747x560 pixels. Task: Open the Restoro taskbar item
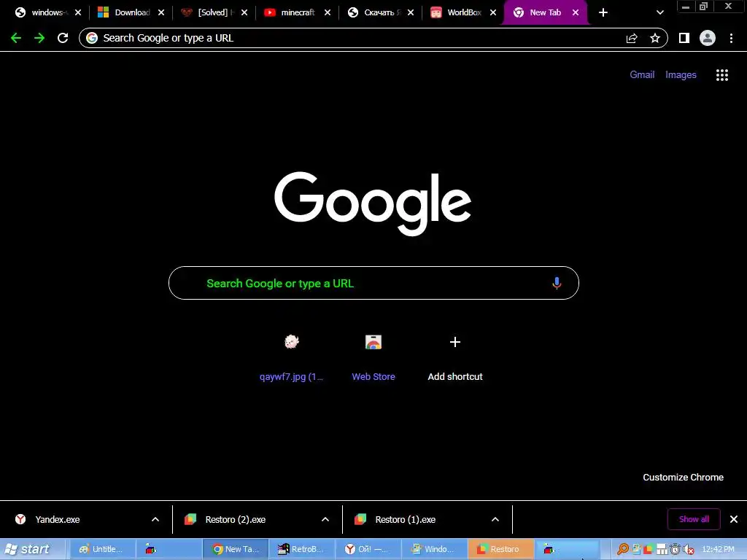pos(500,549)
